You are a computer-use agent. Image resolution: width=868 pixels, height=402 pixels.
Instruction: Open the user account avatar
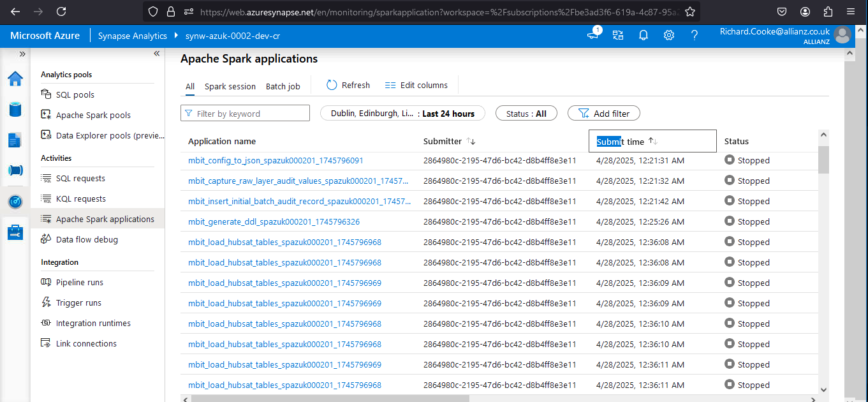tap(842, 36)
